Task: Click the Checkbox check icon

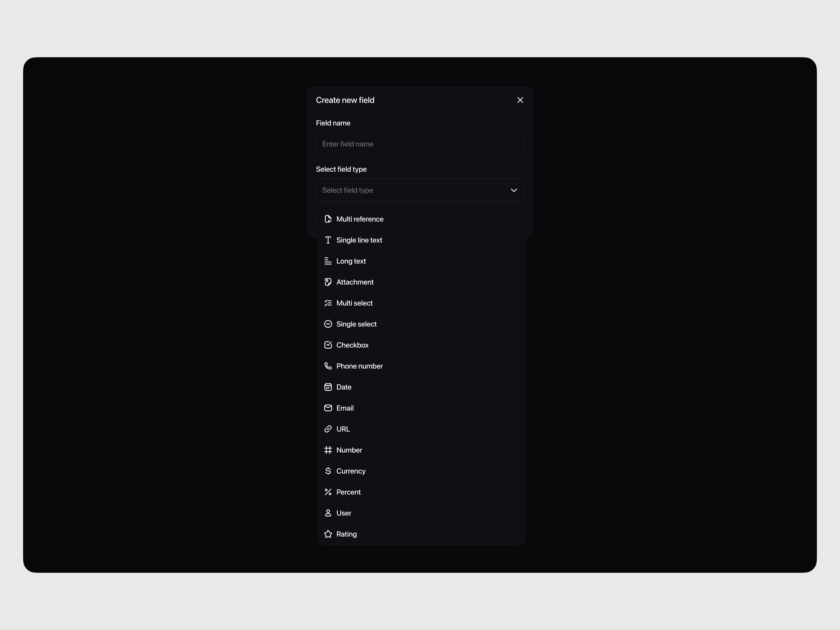Action: click(328, 345)
